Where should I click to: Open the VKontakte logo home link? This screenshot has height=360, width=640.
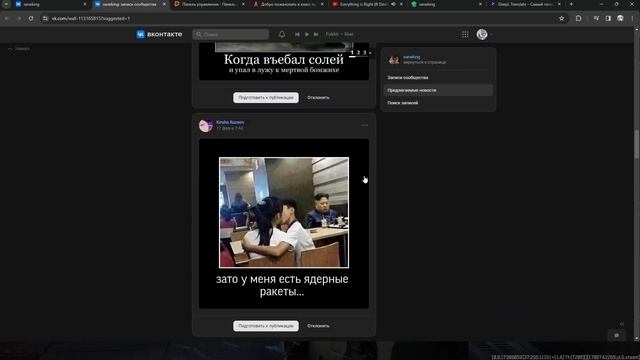coord(159,34)
